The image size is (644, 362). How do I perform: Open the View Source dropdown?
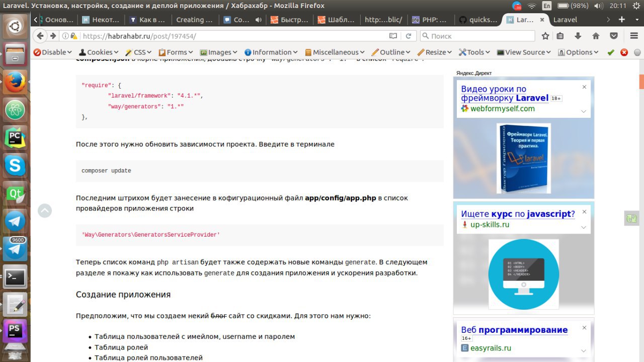[524, 52]
